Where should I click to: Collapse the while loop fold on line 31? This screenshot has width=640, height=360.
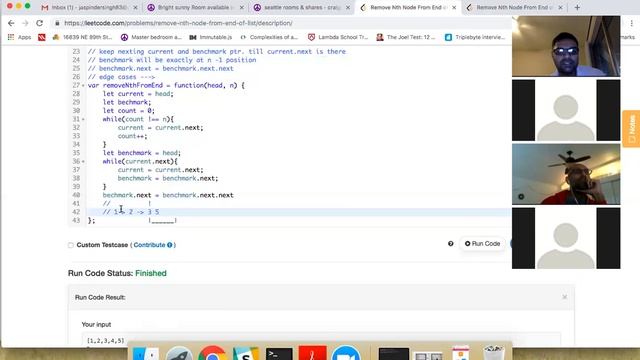(83, 120)
